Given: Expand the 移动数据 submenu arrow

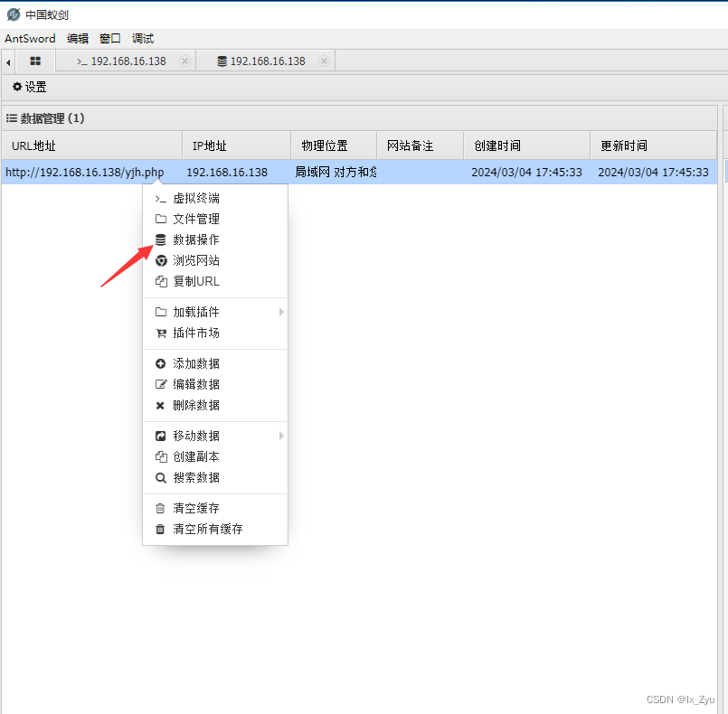Looking at the screenshot, I should pyautogui.click(x=281, y=437).
